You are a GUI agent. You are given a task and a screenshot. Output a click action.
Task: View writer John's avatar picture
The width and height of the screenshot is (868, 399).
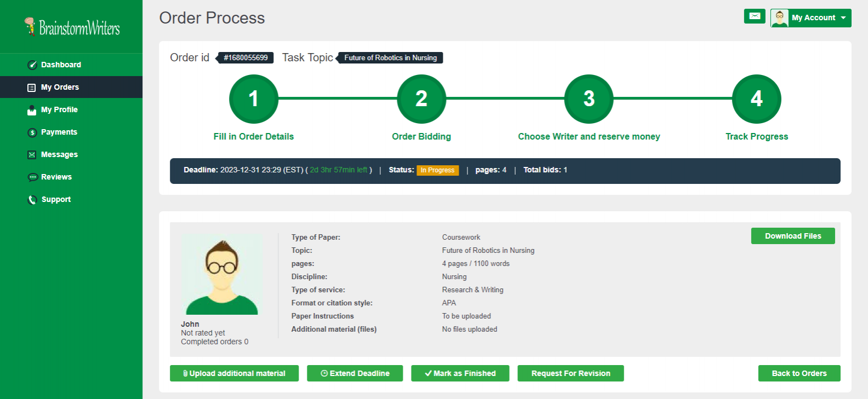coord(222,275)
